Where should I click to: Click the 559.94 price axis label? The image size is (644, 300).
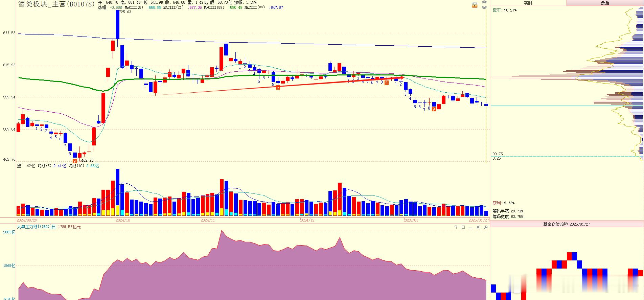[x=9, y=97]
